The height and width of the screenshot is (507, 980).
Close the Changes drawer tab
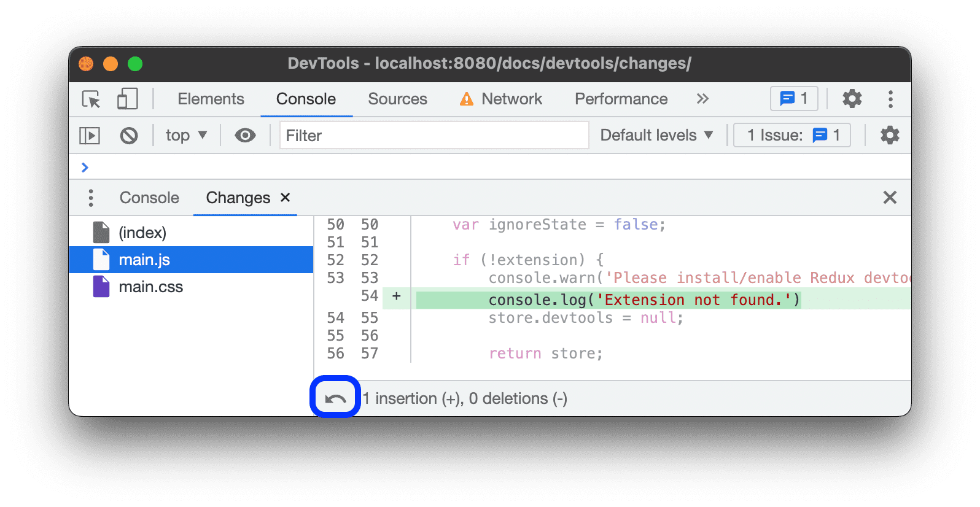285,198
